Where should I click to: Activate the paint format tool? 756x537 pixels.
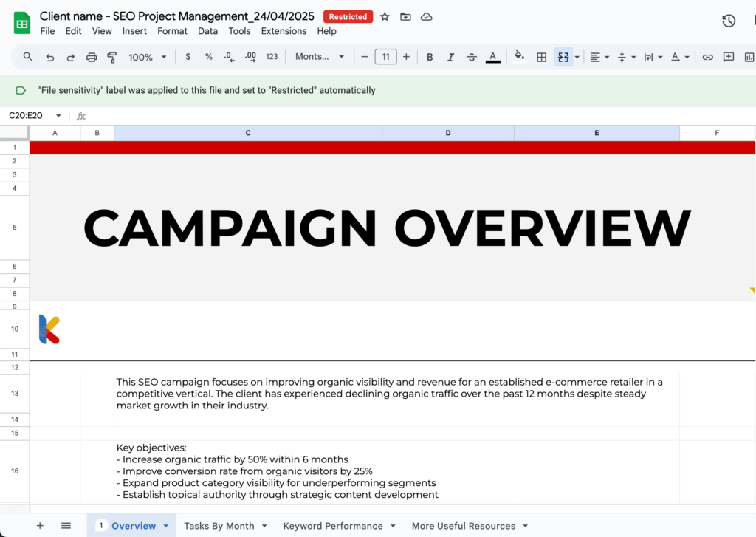pos(112,57)
